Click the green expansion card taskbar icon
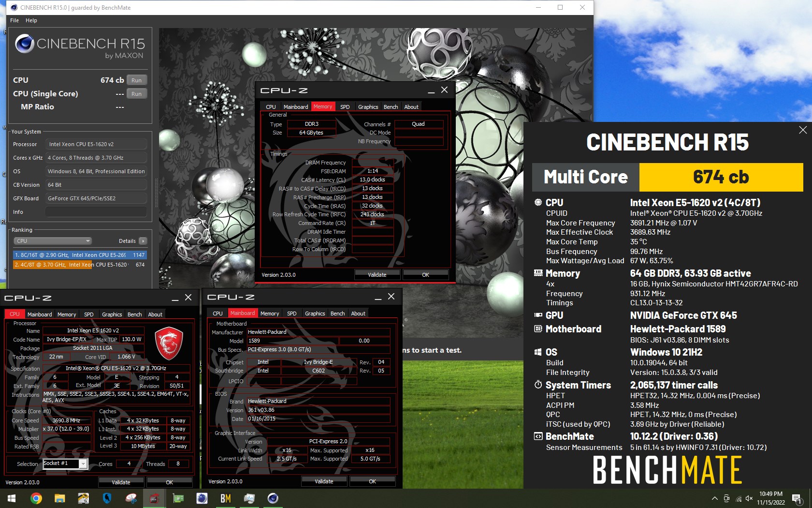The height and width of the screenshot is (508, 812). (178, 498)
